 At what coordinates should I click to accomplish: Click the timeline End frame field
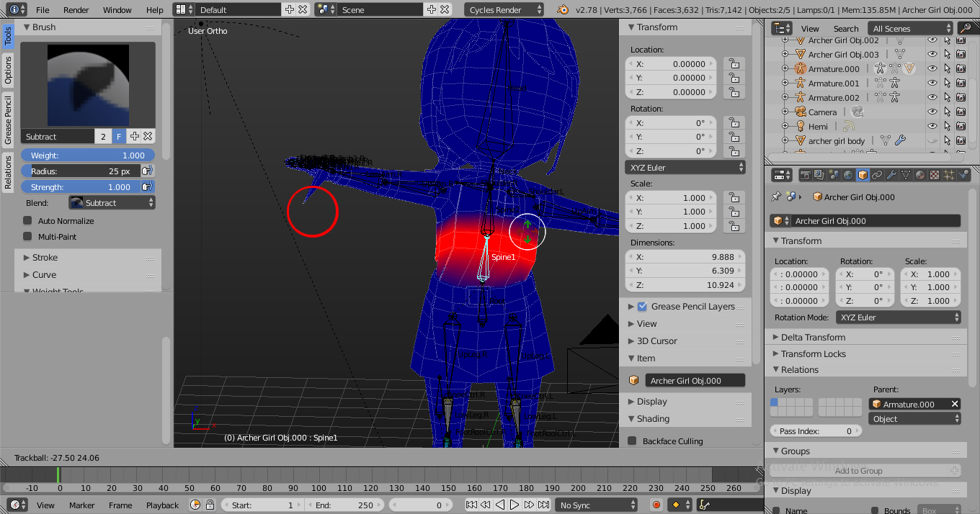pyautogui.click(x=344, y=505)
